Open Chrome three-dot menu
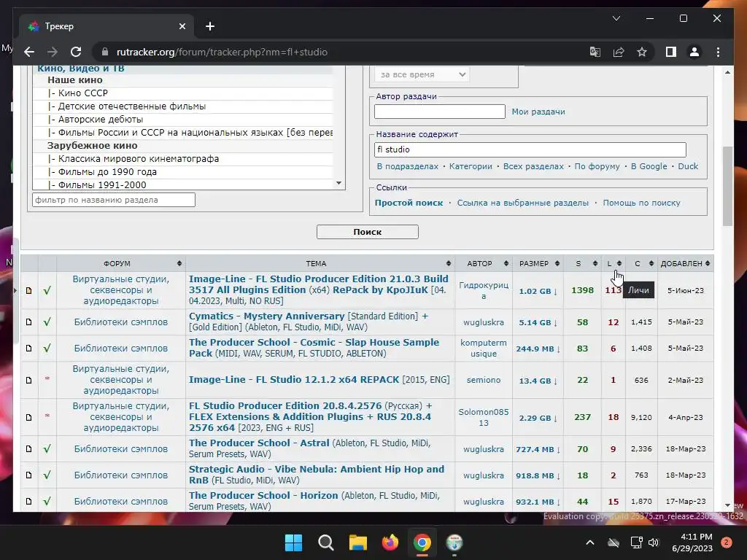This screenshot has height=560, width=747. [718, 52]
